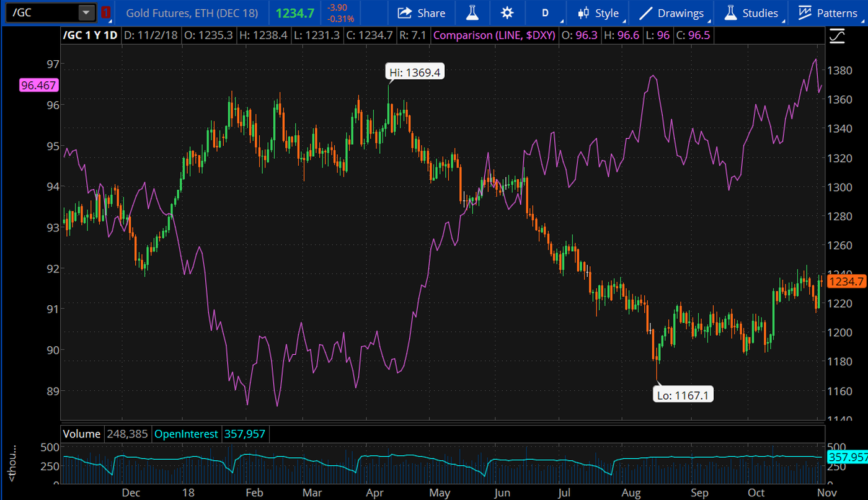Viewport: 868px width, 500px height.
Task: Click the Lo: 1167.1 price bubble
Action: (x=683, y=395)
